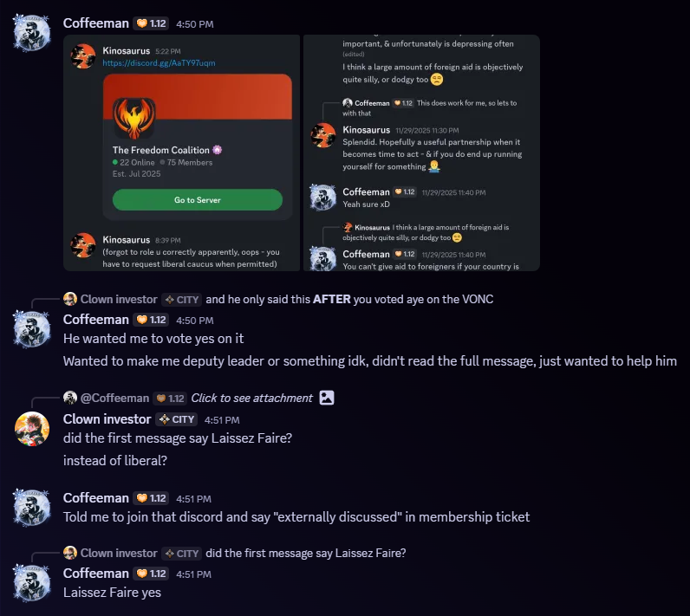Open the discord.gg invite link
The image size is (690, 616).
point(159,63)
